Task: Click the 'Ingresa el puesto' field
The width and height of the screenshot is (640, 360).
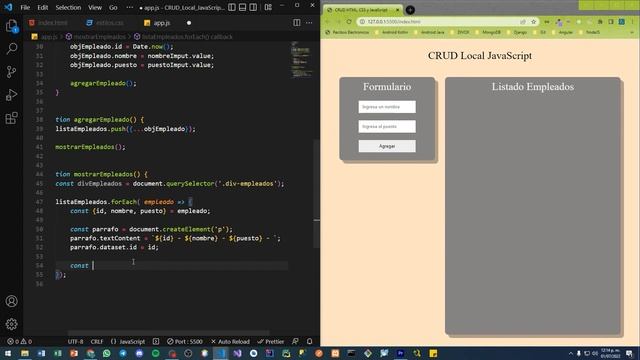Action: [387, 127]
